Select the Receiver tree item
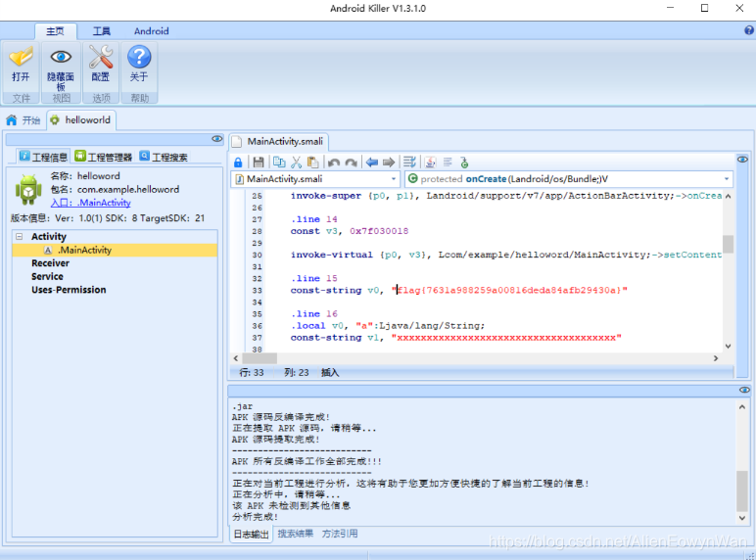 point(50,263)
